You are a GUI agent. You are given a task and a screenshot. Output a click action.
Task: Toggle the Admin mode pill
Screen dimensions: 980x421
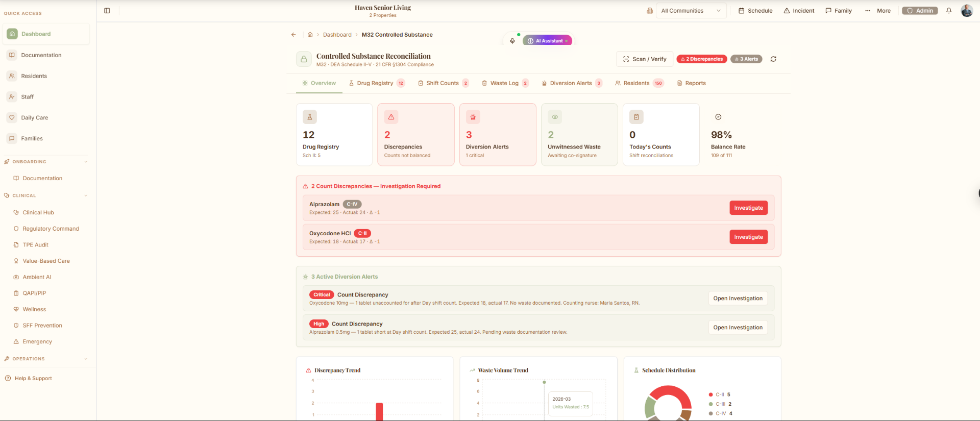(920, 11)
